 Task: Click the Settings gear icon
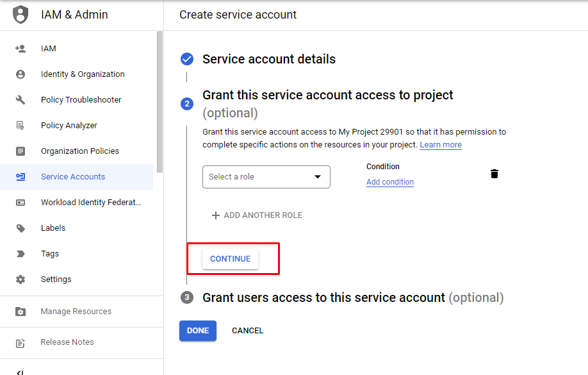point(20,279)
